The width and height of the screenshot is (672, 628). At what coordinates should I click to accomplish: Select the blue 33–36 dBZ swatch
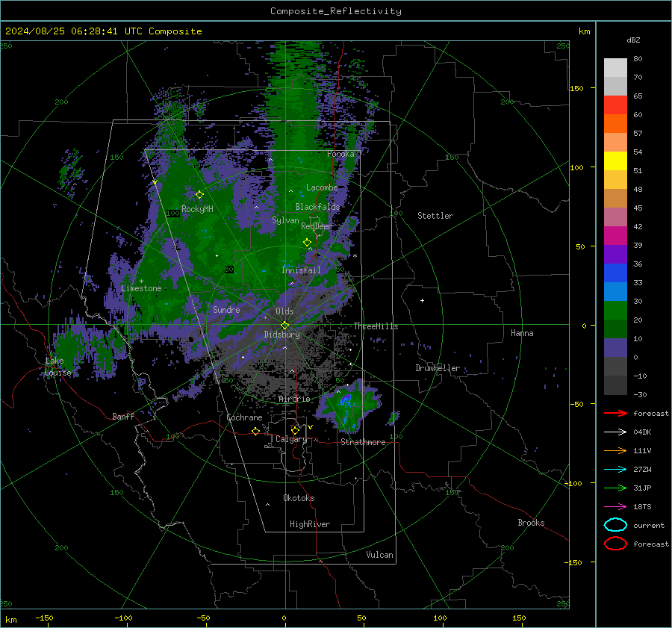(615, 273)
